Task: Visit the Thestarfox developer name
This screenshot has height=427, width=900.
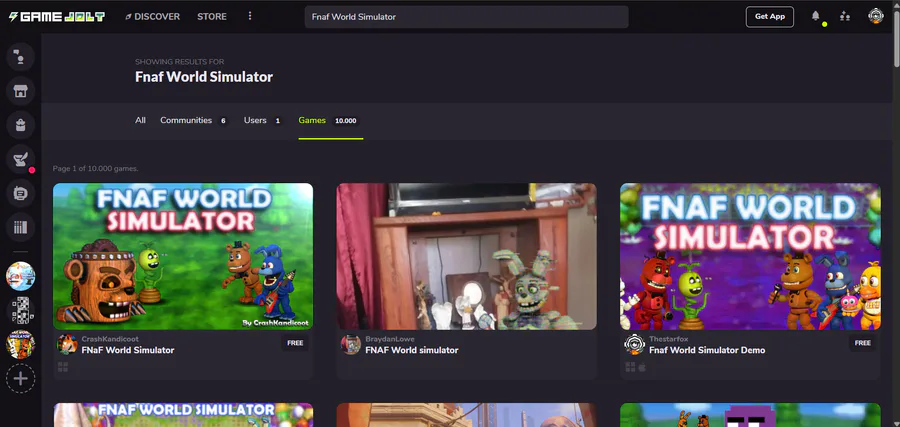Action: 668,339
